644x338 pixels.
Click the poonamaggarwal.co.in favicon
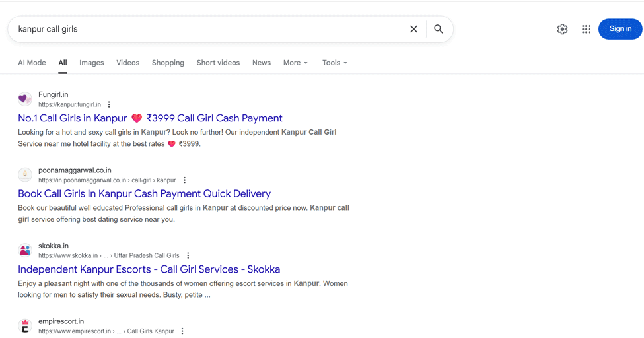(x=25, y=174)
